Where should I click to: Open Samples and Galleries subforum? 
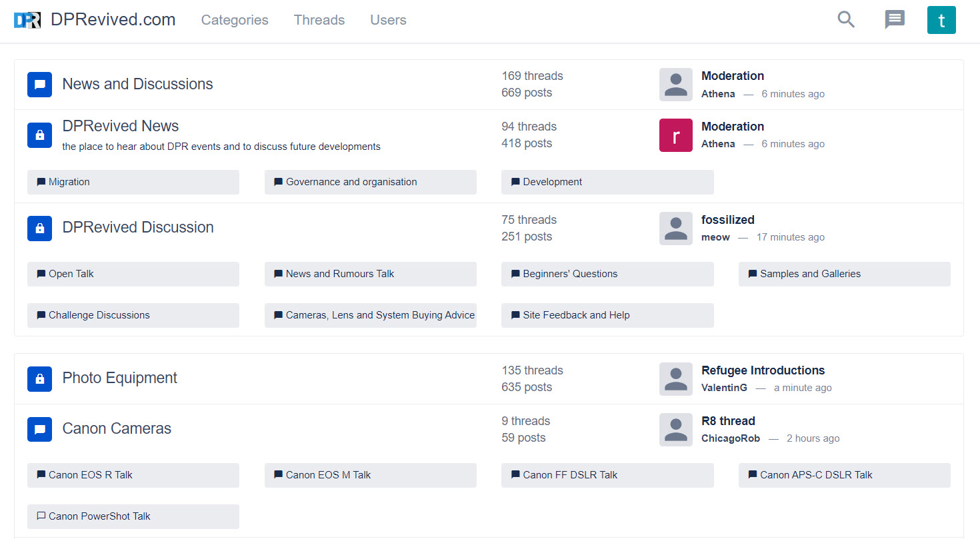pyautogui.click(x=845, y=274)
